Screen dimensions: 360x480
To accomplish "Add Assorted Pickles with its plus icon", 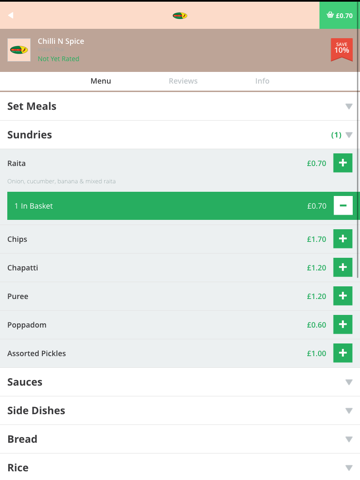I will point(343,353).
